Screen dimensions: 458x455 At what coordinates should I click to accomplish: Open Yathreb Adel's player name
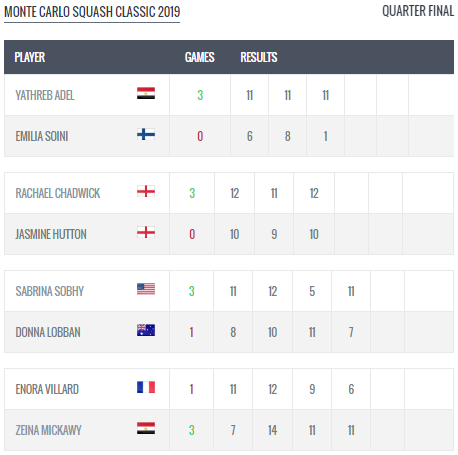coord(45,95)
